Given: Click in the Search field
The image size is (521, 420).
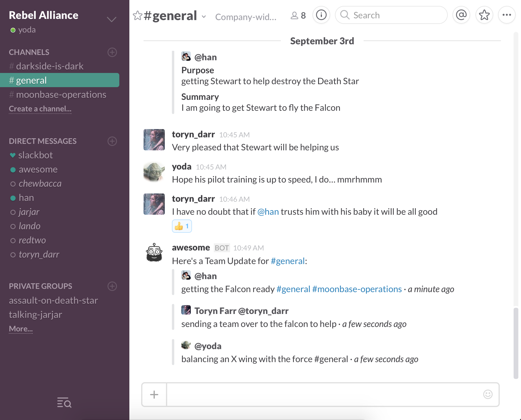Looking at the screenshot, I should click(x=391, y=15).
